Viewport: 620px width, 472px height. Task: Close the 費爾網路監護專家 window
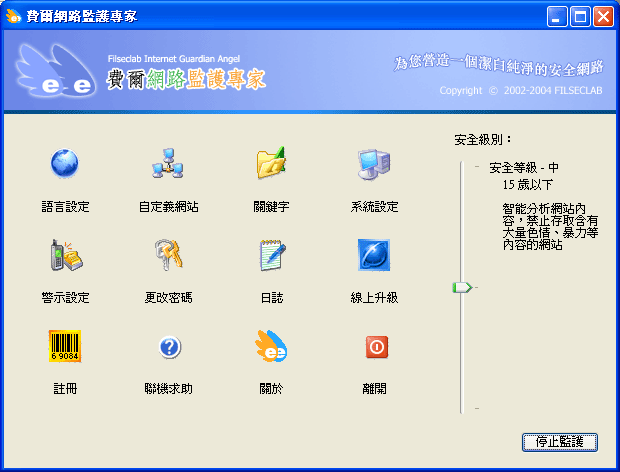click(604, 16)
